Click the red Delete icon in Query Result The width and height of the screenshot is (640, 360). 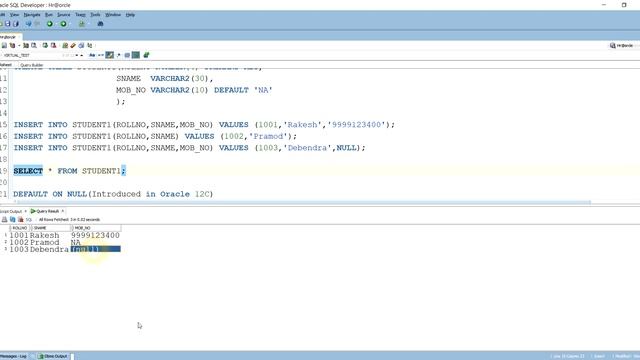20,220
